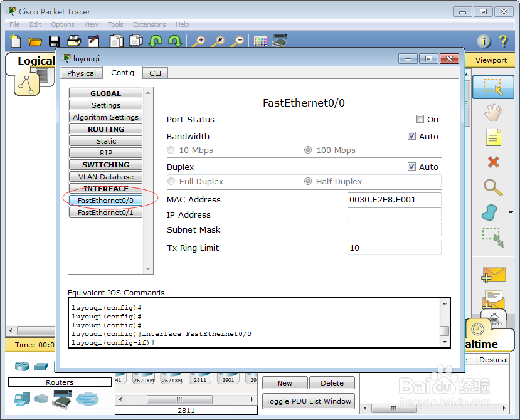Select the End Devices category icon
The height and width of the screenshot is (420, 520).
tap(22, 399)
